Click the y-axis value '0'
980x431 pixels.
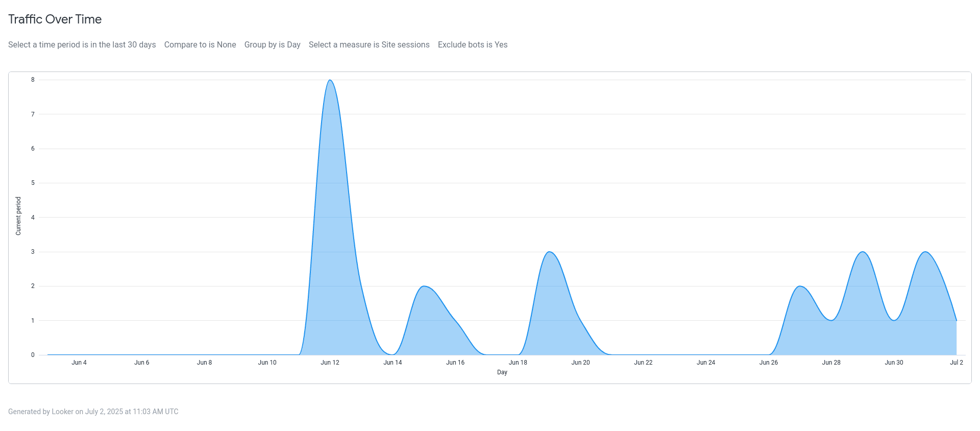pyautogui.click(x=33, y=355)
